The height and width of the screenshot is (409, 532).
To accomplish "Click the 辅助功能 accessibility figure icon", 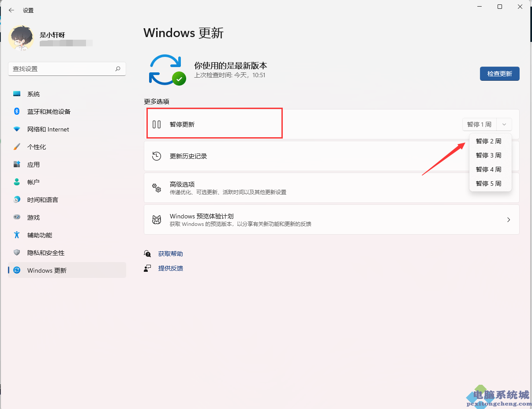I will coord(17,235).
